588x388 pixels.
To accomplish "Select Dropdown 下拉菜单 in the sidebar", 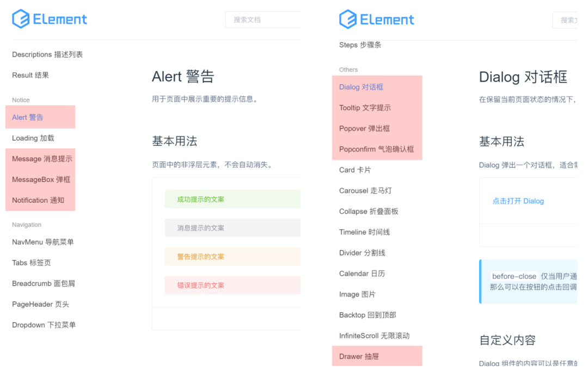I will coord(44,325).
